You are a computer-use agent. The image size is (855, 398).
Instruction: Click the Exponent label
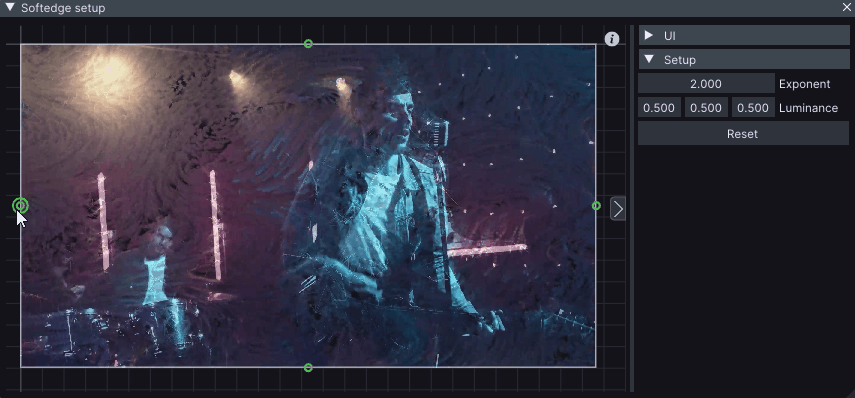[x=805, y=84]
